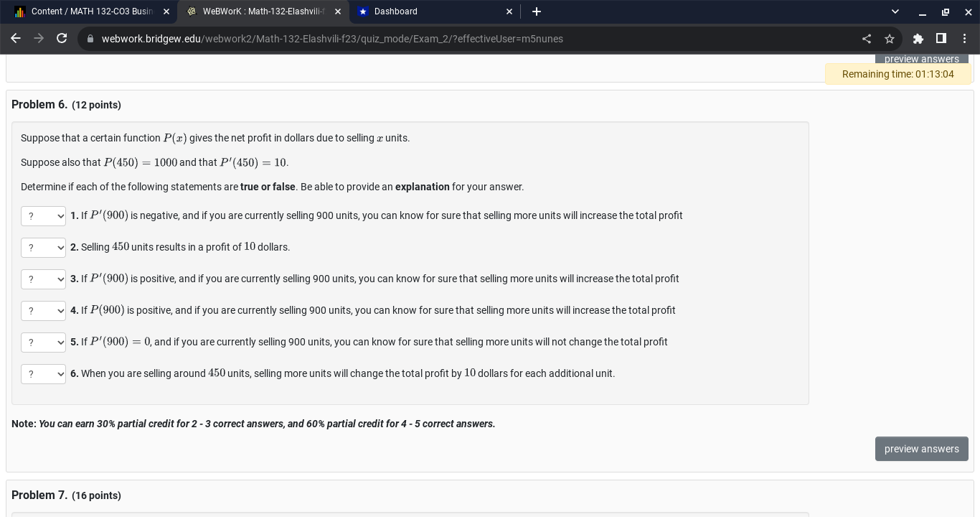Click the site security lock icon

tap(90, 39)
